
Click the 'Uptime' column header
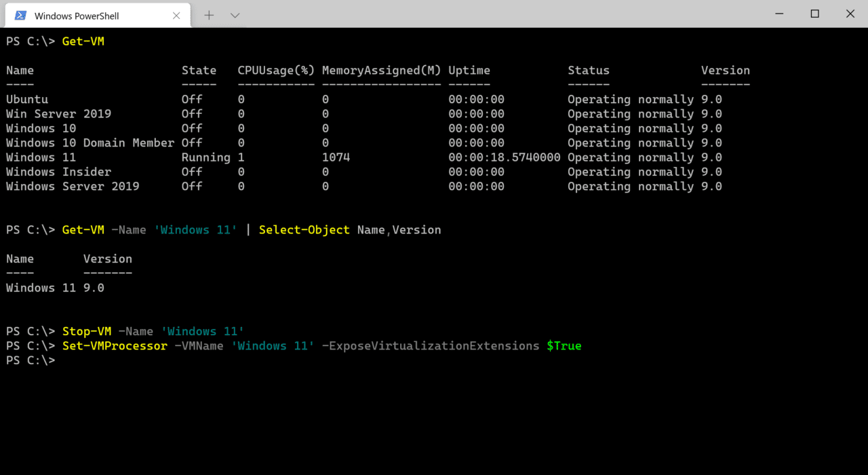(x=469, y=71)
